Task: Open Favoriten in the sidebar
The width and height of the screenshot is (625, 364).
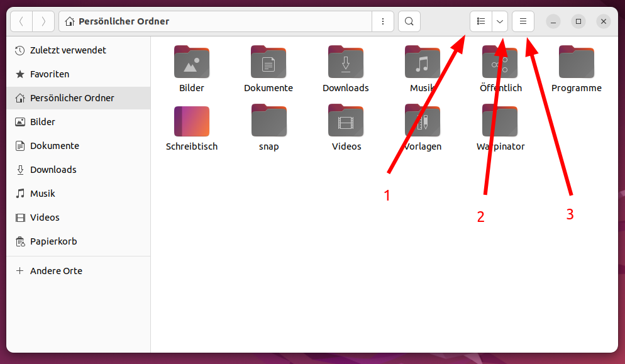Action: click(x=79, y=74)
